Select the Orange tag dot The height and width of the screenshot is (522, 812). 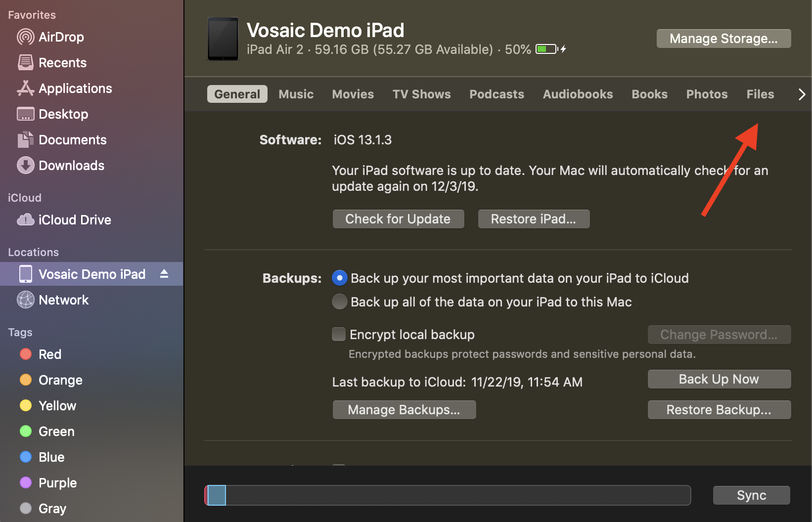pyautogui.click(x=26, y=380)
